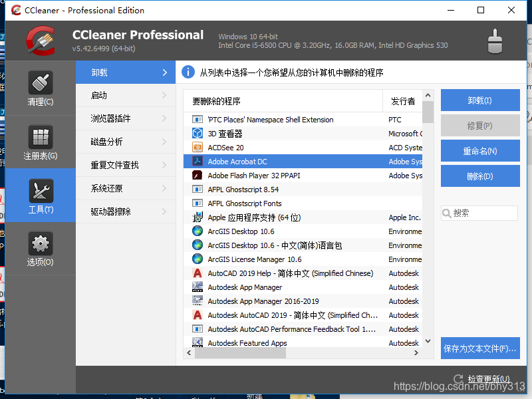Screen dimensions: 532x399
Task: Click the AutoCAD 2019 Help red icon
Action: [x=198, y=273]
